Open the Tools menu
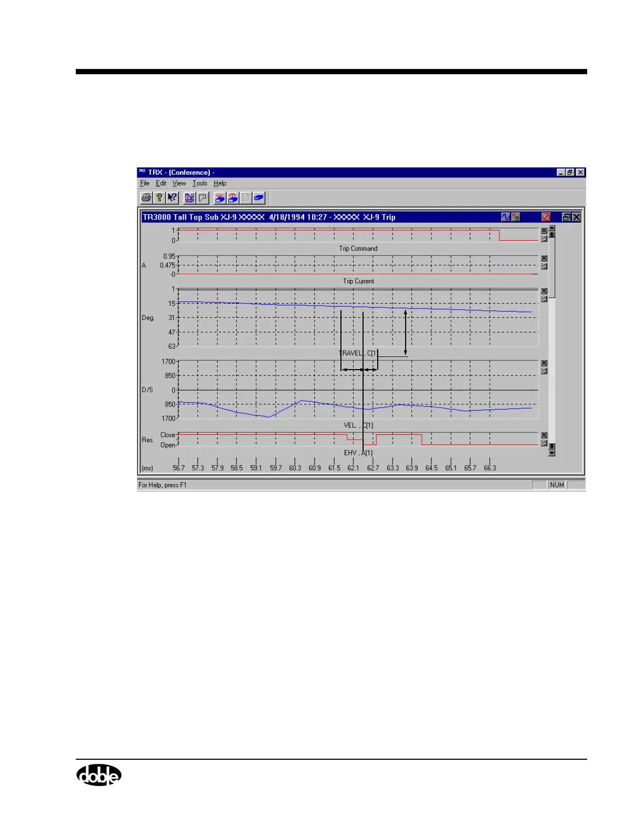The height and width of the screenshot is (834, 644). pyautogui.click(x=200, y=183)
